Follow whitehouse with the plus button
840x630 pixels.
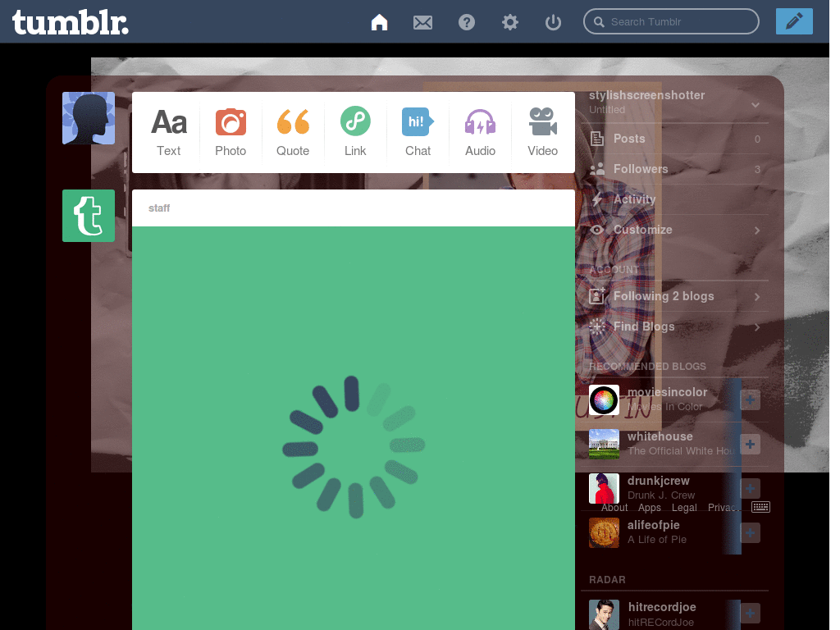[x=750, y=444]
